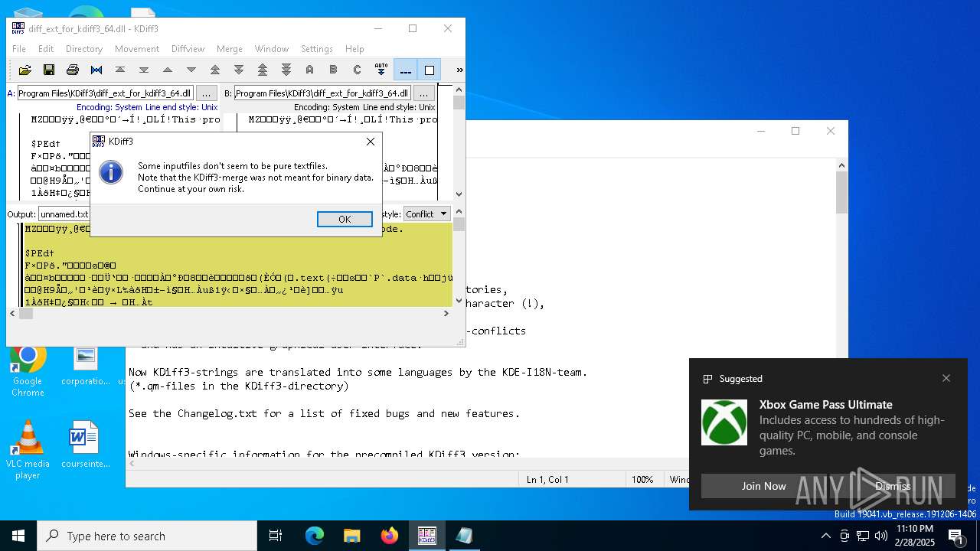Open the Conflict line end style dropdown
The height and width of the screenshot is (551, 980).
pos(427,214)
